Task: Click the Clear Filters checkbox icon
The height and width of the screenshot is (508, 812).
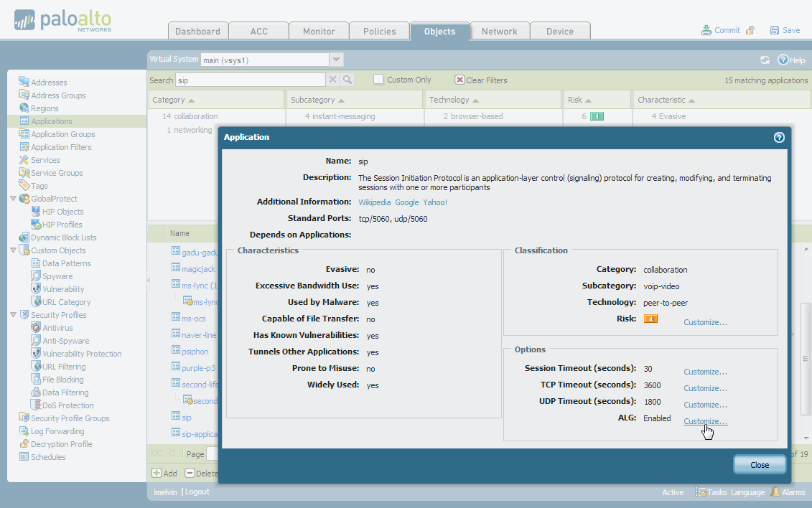Action: 459,80
